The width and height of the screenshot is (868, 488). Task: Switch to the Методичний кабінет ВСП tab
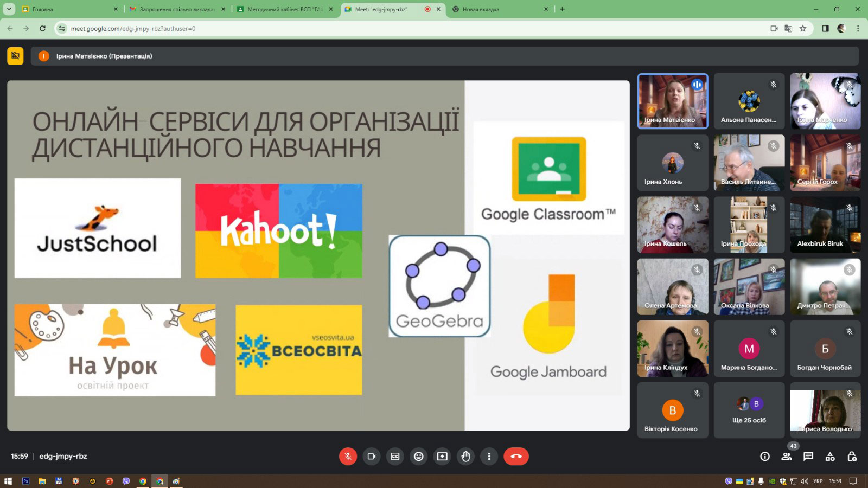tap(285, 9)
